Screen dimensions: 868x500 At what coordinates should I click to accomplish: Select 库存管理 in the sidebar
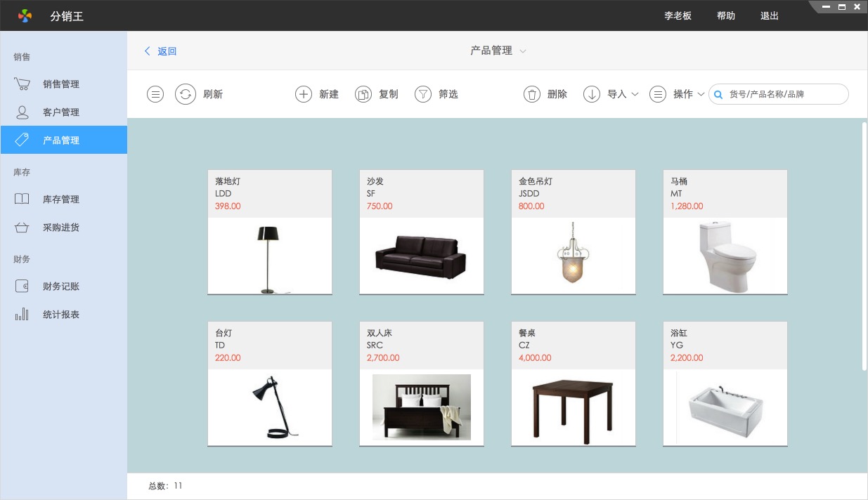click(x=60, y=199)
